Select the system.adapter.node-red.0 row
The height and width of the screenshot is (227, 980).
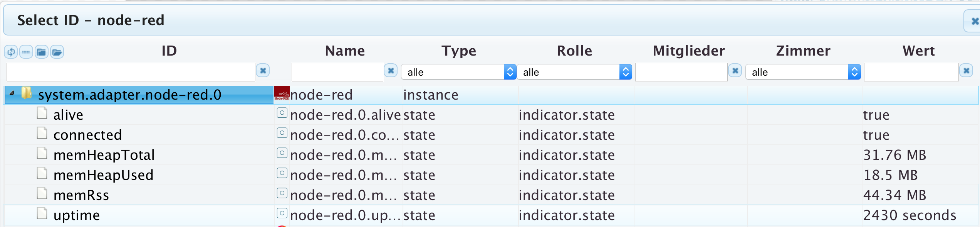point(492,95)
